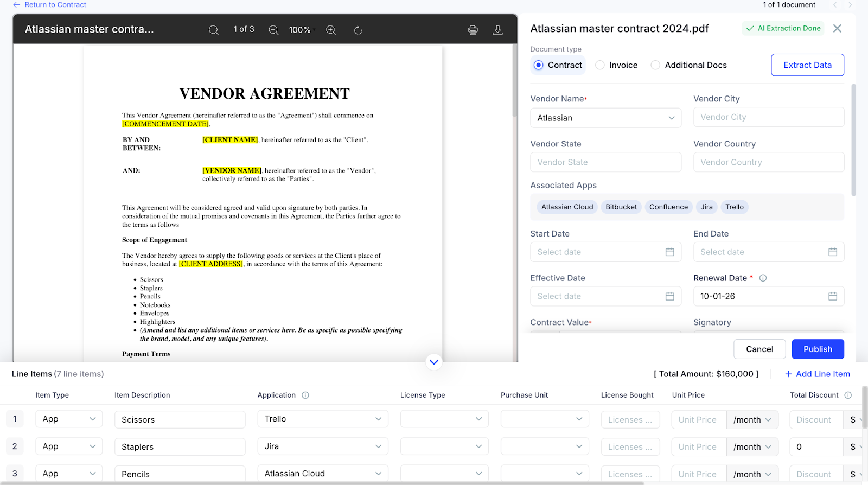Click Staplers item description field
Viewport: 868px width, 485px height.
[180, 446]
